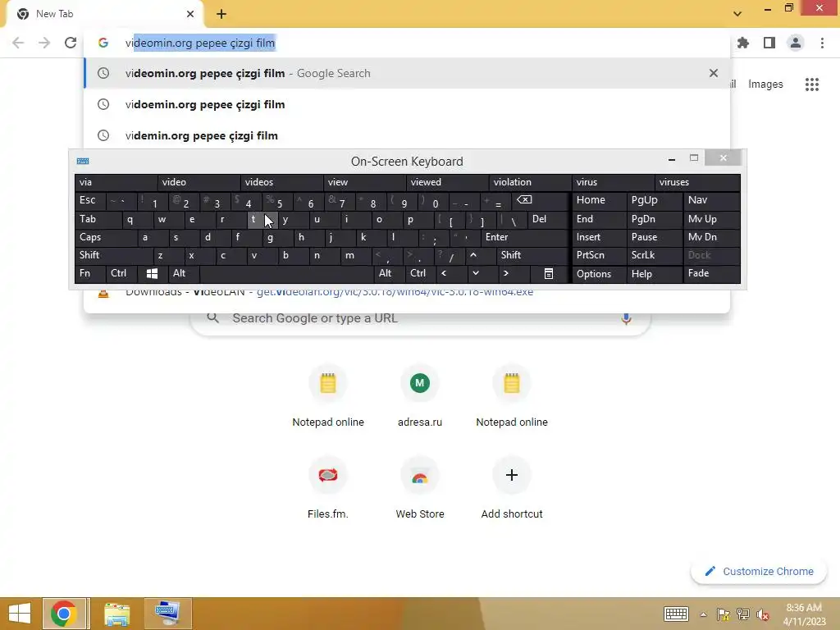Viewport: 840px width, 630px height.
Task: Select 'via' prediction on keyboard
Action: point(116,182)
